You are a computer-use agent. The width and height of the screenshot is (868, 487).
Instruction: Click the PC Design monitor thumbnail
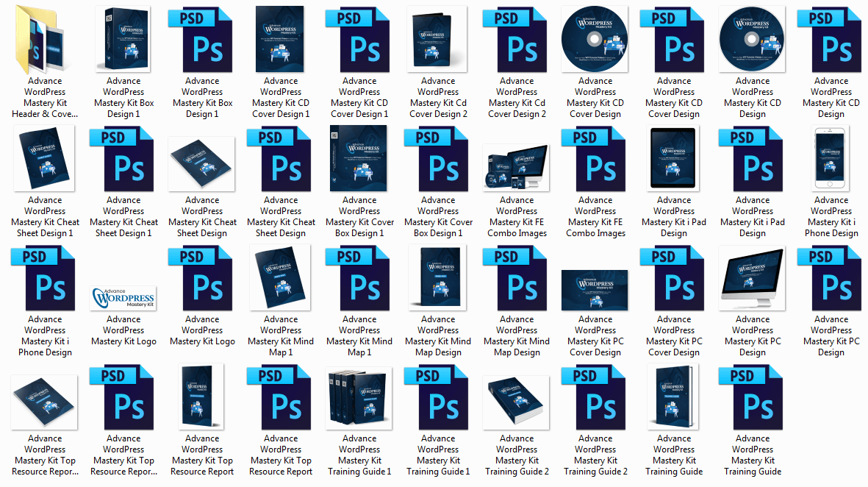(x=752, y=278)
